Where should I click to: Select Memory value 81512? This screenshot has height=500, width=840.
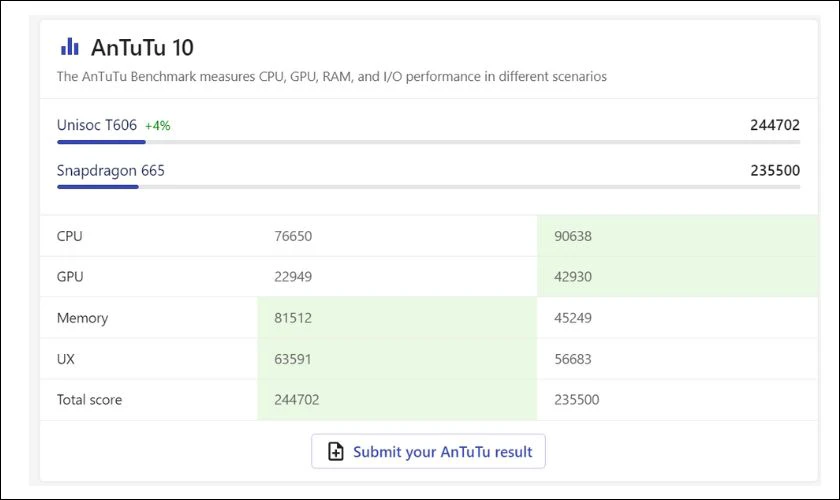(293, 318)
